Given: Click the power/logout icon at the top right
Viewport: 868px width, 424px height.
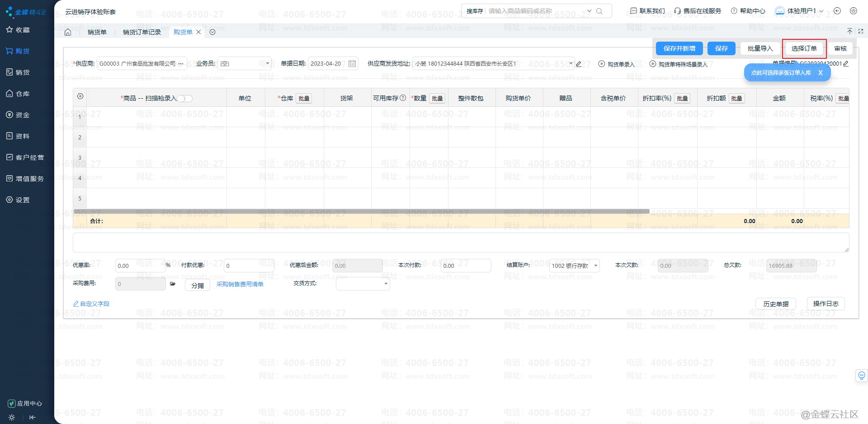Looking at the screenshot, I should [x=853, y=11].
